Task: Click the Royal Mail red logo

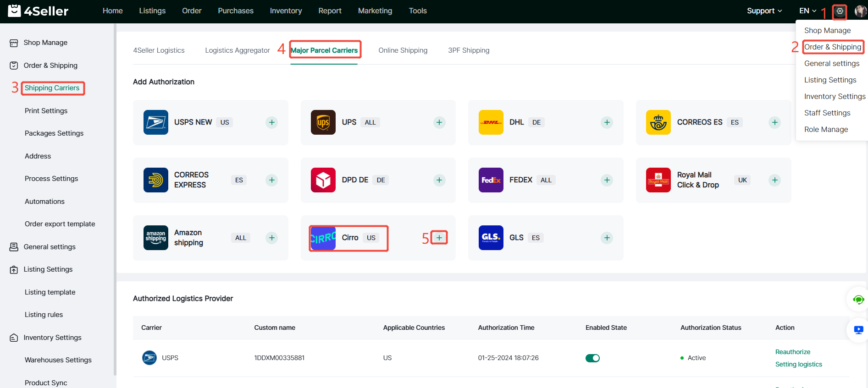Action: click(658, 180)
